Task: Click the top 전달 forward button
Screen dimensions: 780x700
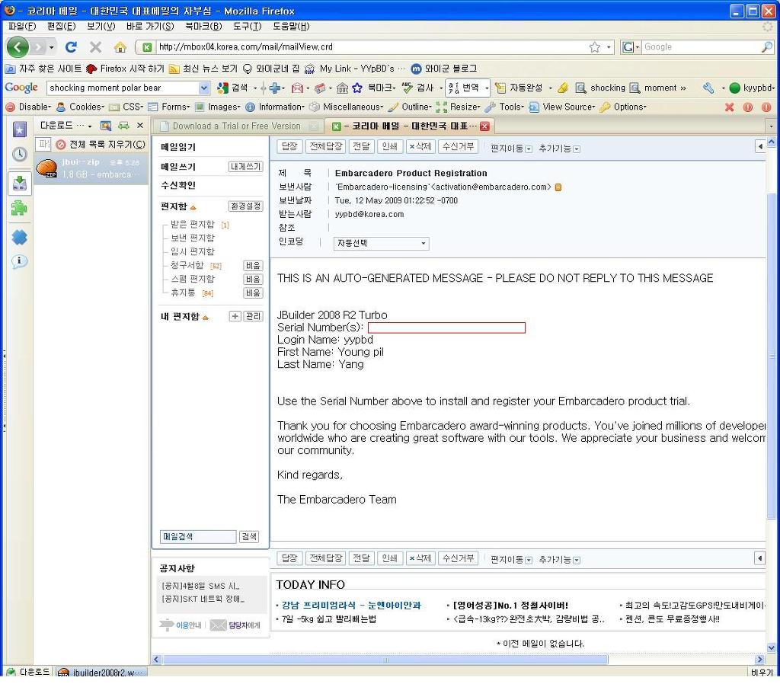Action: (361, 146)
